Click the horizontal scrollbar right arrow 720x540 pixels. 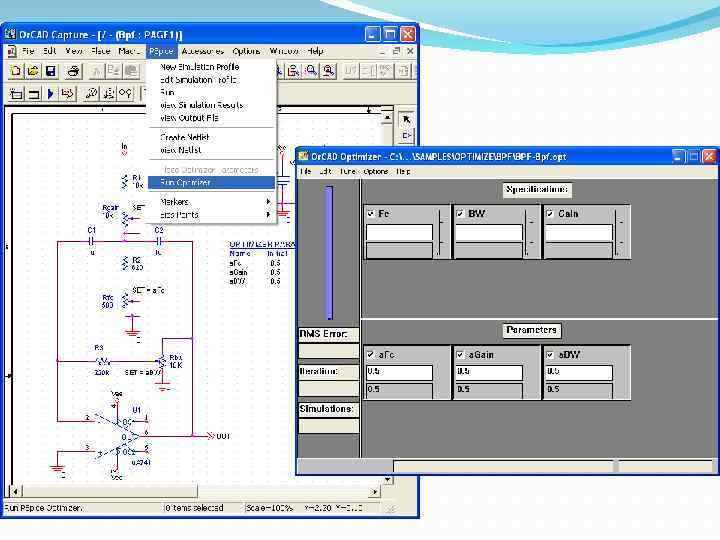click(375, 491)
